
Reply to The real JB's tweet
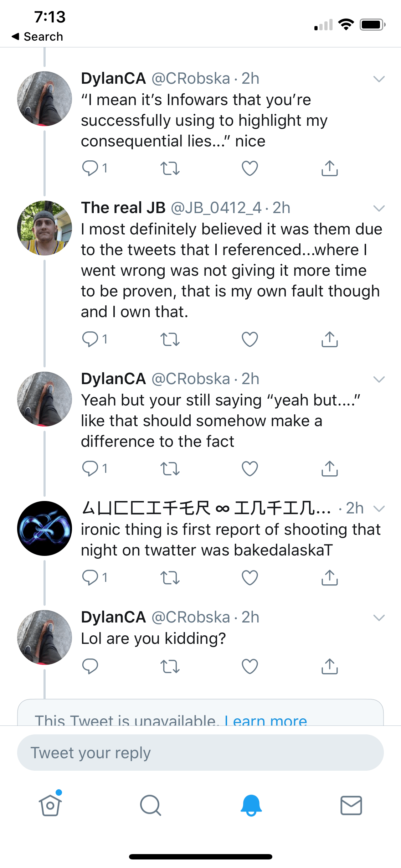click(90, 339)
